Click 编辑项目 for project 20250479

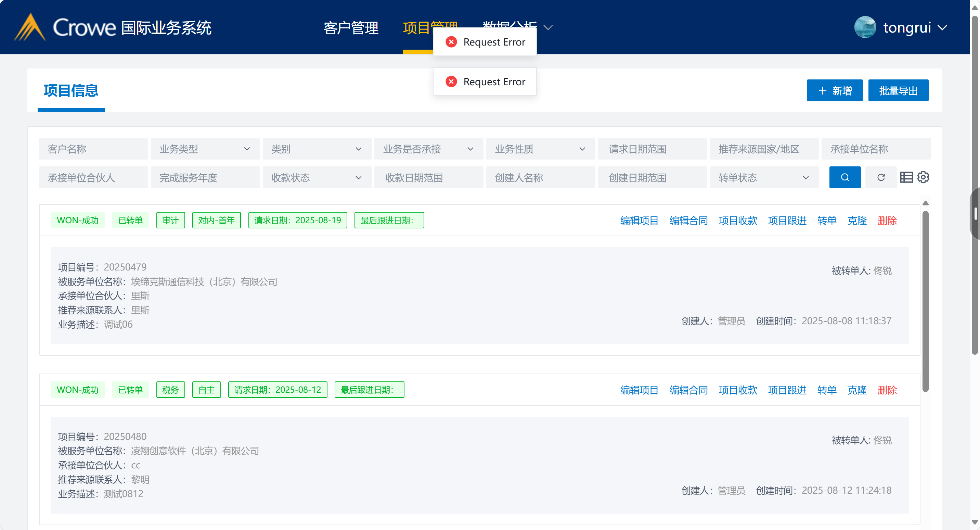[x=639, y=220]
